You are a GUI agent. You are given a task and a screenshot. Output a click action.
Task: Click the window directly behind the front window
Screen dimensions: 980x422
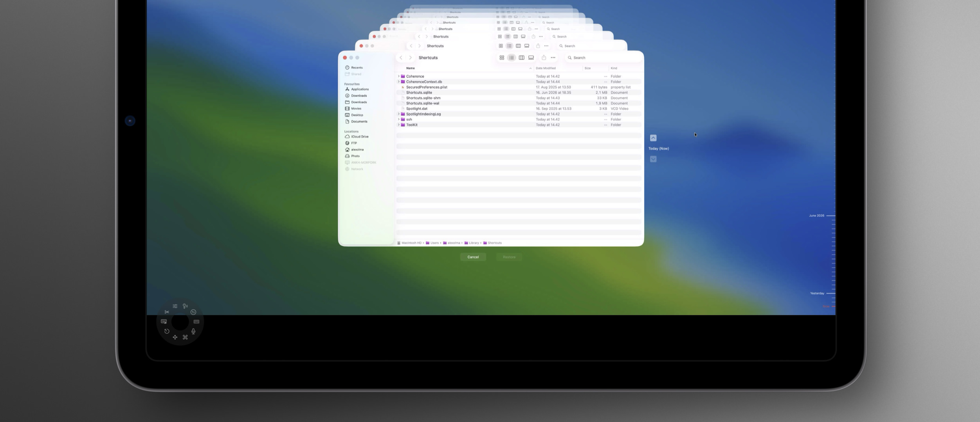491,45
